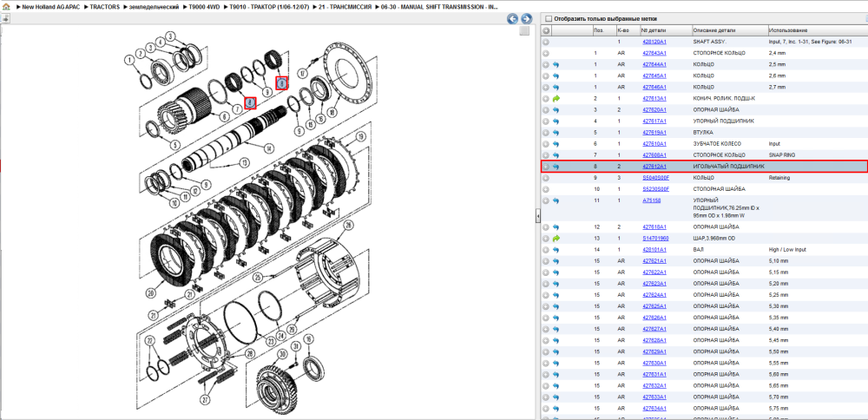The width and height of the screenshot is (868, 420).
Task: Click blue arrow icon for part 427610A1
Action: point(556,144)
